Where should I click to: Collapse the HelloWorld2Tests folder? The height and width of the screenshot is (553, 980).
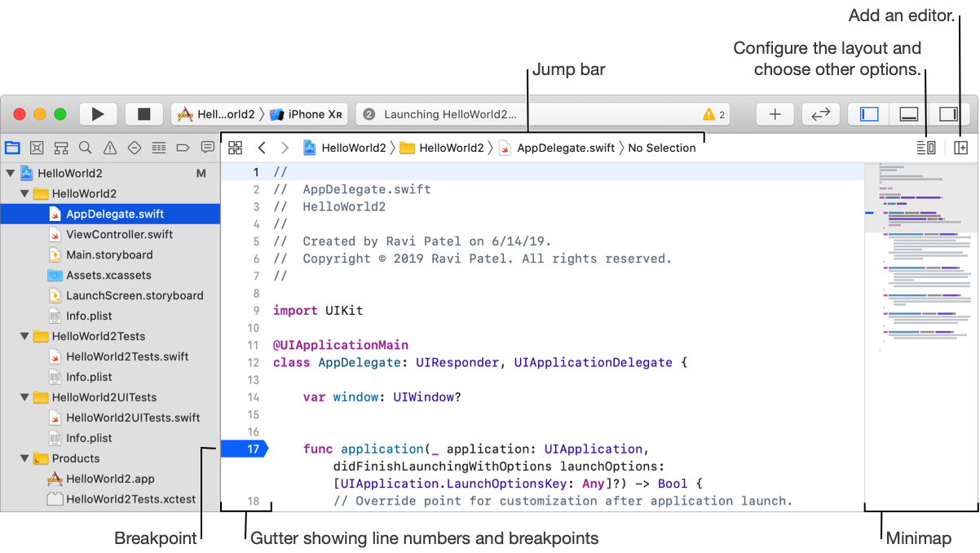pyautogui.click(x=24, y=336)
